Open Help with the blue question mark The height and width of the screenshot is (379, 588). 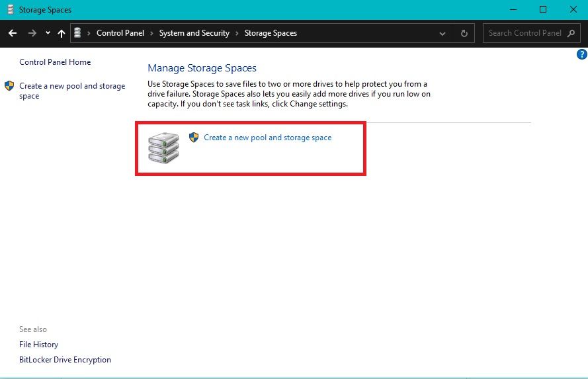582,54
